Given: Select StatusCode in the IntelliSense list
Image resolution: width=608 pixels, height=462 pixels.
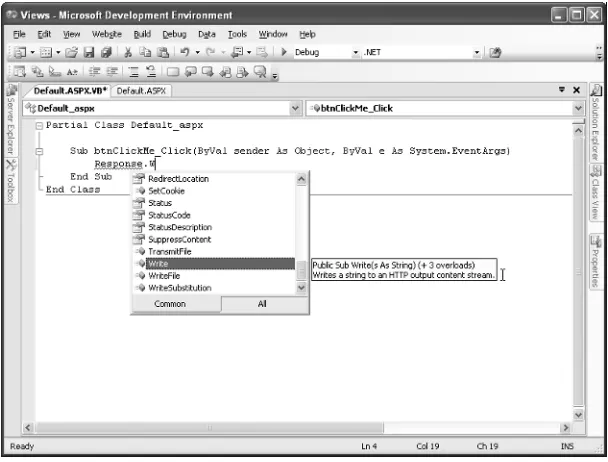Looking at the screenshot, I should click(x=214, y=215).
